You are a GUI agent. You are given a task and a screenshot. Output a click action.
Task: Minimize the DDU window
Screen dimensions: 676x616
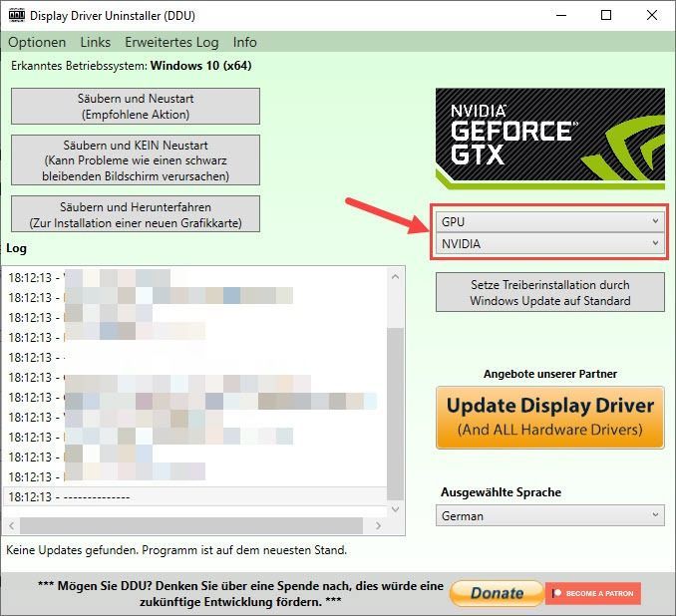pos(561,15)
